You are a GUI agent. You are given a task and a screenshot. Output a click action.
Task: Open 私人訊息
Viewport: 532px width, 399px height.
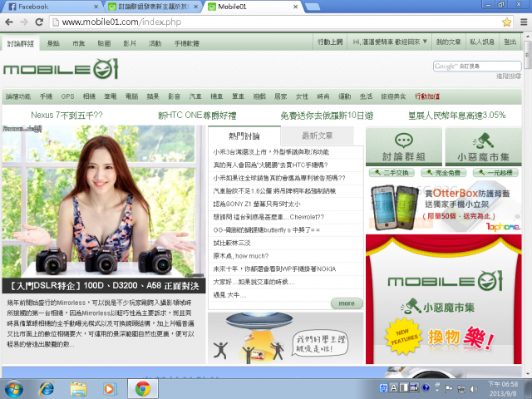[x=482, y=42]
